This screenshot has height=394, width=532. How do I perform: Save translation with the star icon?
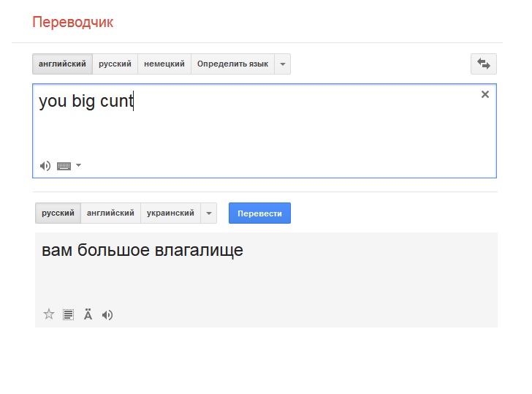tap(49, 314)
